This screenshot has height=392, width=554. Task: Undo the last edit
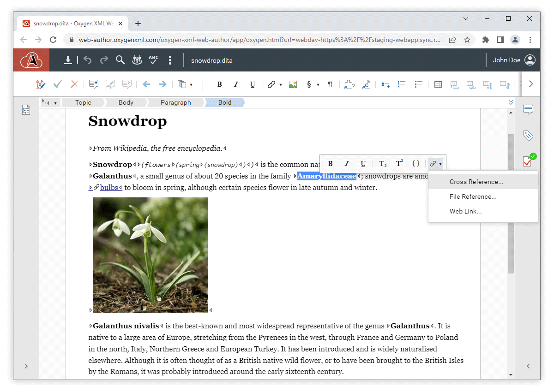(88, 60)
